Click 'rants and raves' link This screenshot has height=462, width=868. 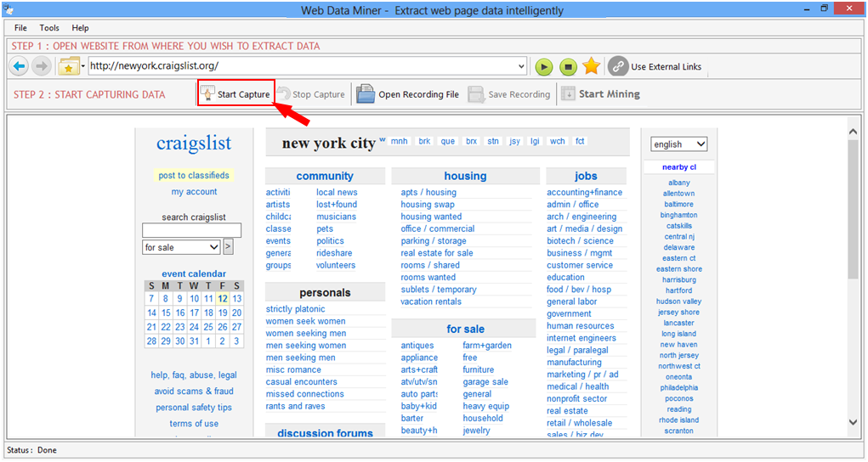pos(296,406)
